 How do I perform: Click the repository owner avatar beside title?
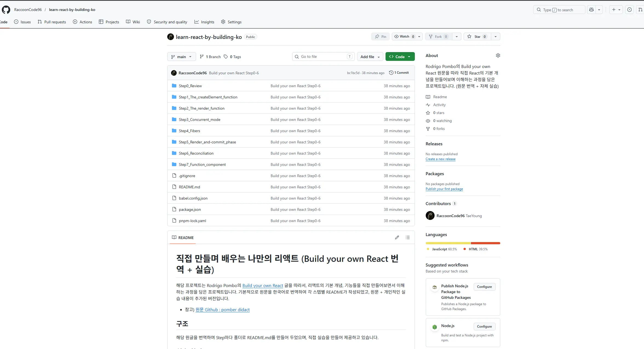171,37
